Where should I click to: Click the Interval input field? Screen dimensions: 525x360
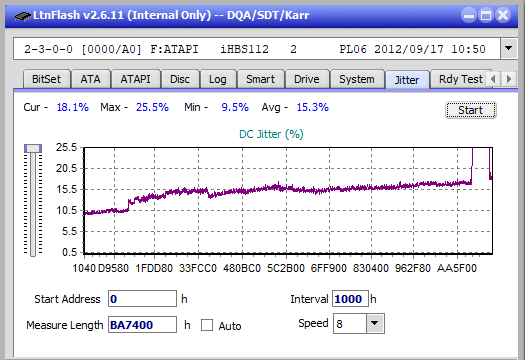coord(350,299)
